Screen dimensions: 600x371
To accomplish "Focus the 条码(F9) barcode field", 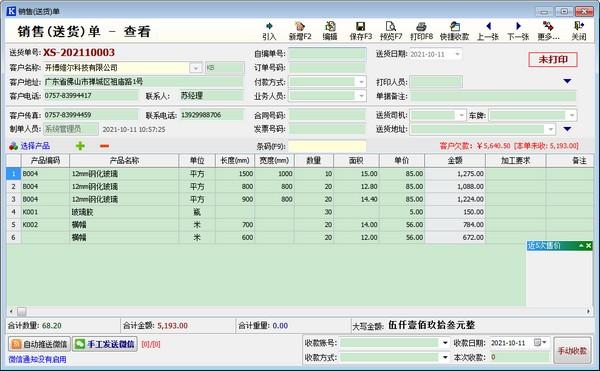I will (327, 146).
